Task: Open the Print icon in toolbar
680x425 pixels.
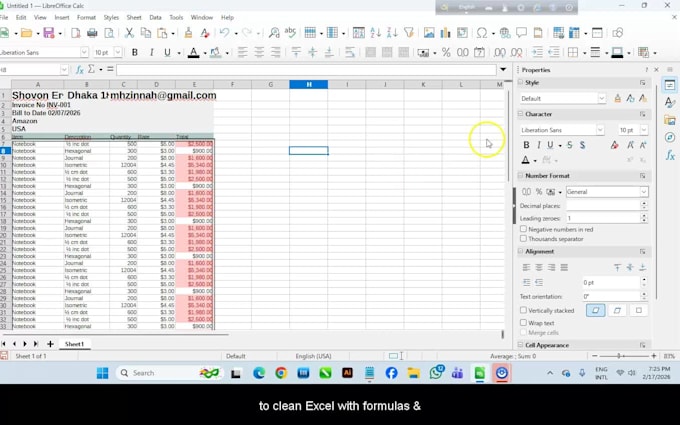Action: pyautogui.click(x=92, y=33)
